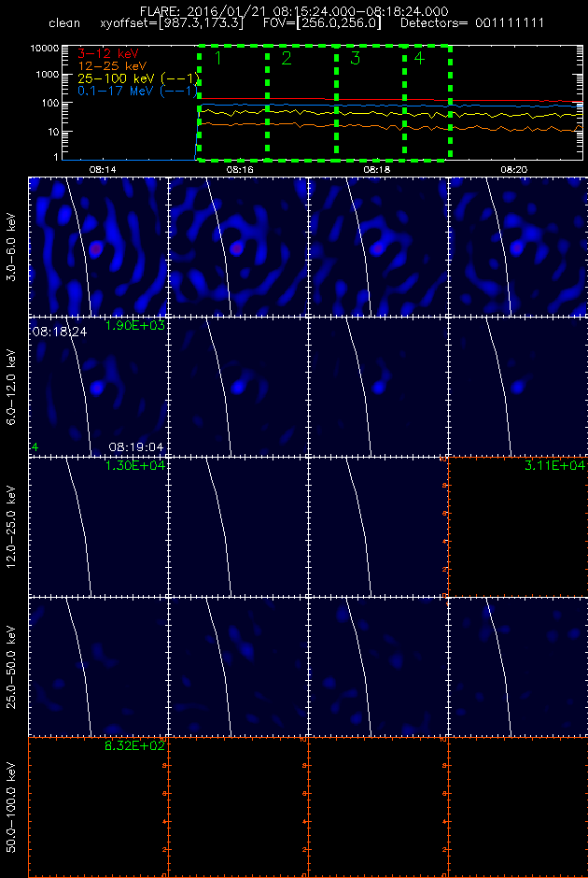Click the '6.0-12.0 keV' row label
Viewport: 588px width, 878px height.
pos(12,387)
